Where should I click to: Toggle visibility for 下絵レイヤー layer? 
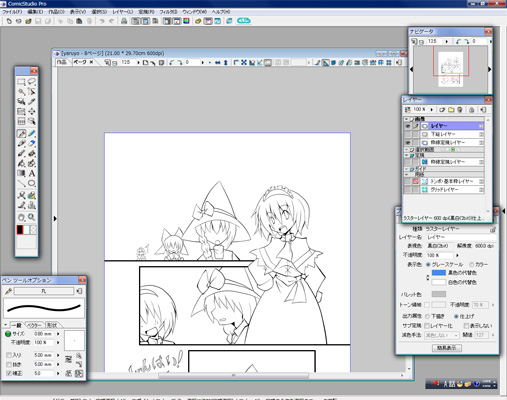(x=407, y=134)
